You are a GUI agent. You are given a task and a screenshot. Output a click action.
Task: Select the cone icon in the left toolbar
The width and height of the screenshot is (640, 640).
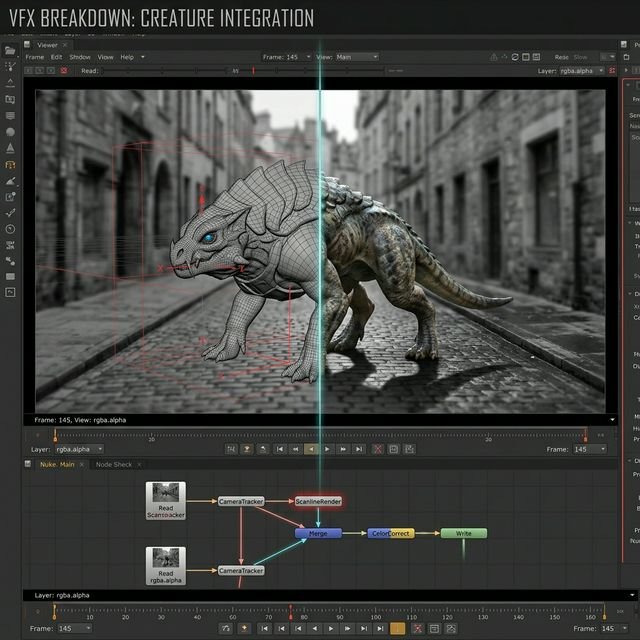[10, 147]
